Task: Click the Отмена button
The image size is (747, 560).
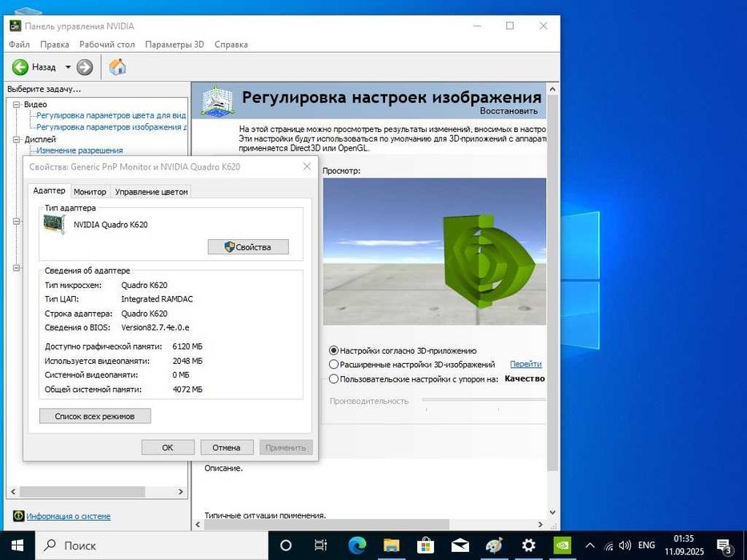Action: (x=226, y=447)
